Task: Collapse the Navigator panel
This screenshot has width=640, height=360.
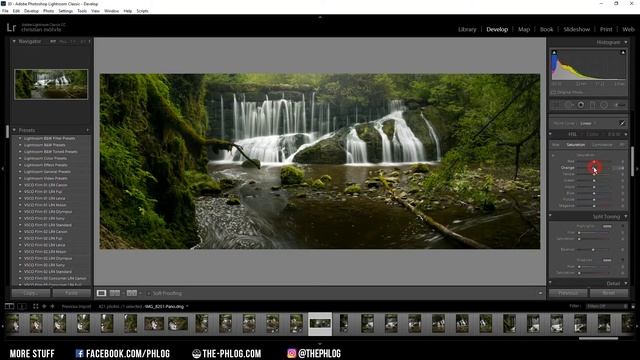Action: 14,41
